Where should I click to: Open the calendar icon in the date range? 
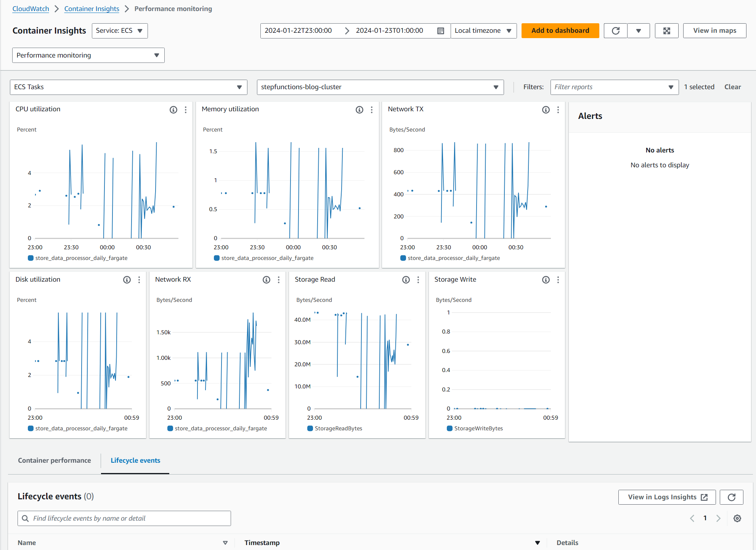[x=441, y=31]
